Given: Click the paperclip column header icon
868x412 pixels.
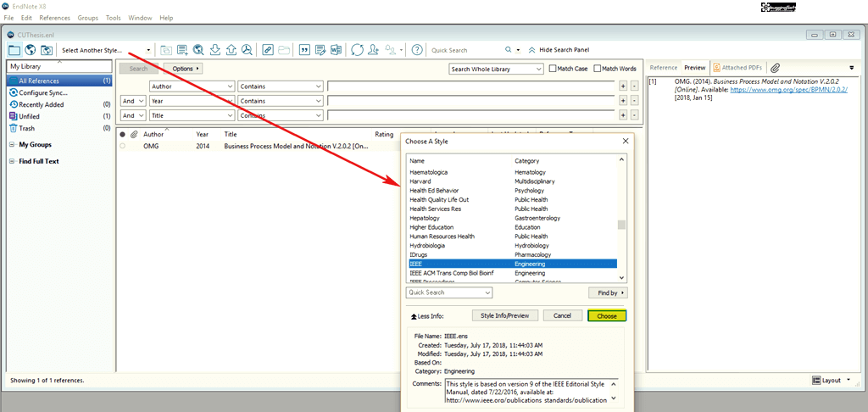Looking at the screenshot, I should click(133, 134).
